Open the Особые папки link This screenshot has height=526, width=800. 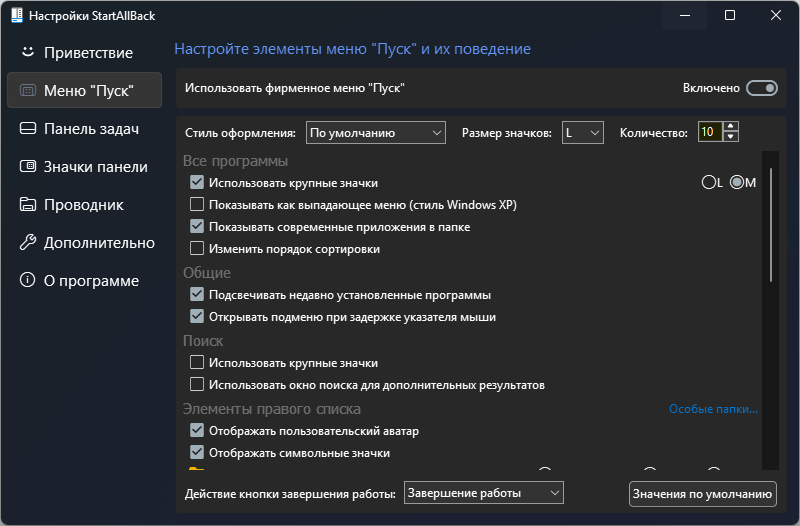coord(713,409)
